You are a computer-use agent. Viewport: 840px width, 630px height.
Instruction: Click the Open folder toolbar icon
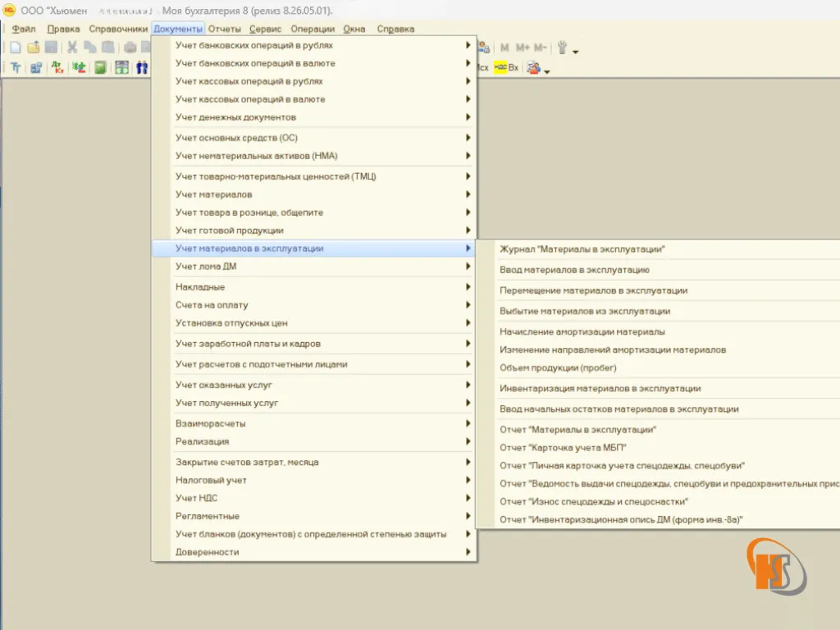33,47
